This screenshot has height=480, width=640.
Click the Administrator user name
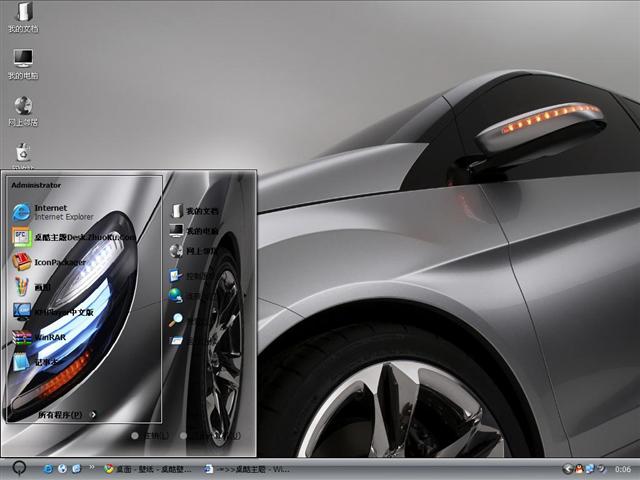click(x=36, y=185)
